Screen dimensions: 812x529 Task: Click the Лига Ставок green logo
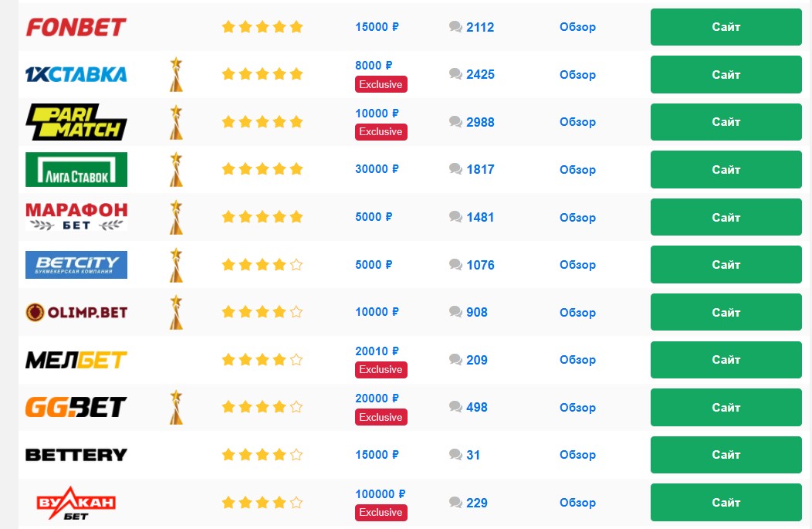[x=76, y=169]
